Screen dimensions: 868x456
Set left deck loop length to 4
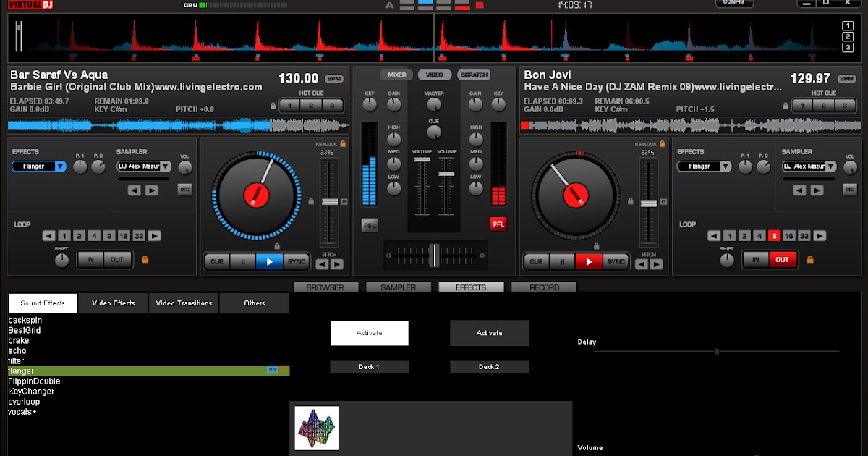click(x=94, y=236)
